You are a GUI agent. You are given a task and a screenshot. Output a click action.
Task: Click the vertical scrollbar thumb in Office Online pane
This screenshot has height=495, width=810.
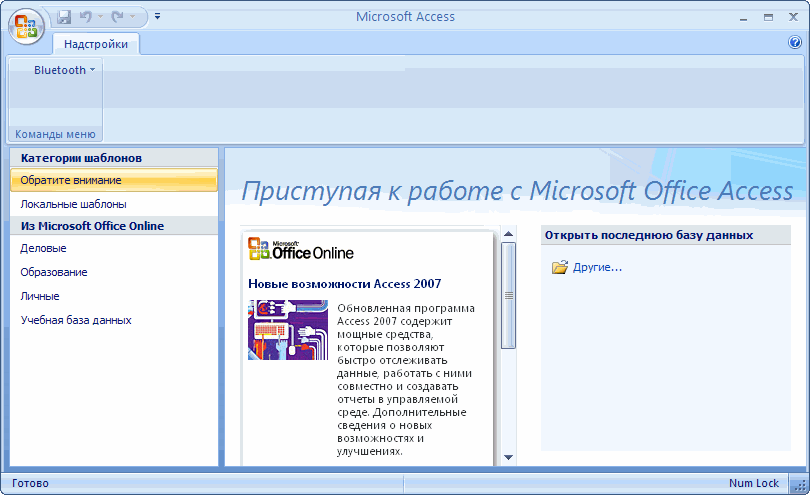click(x=508, y=296)
